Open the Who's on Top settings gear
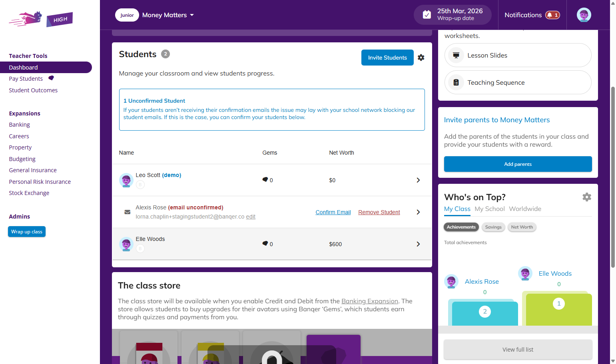The height and width of the screenshot is (364, 616). (x=587, y=197)
